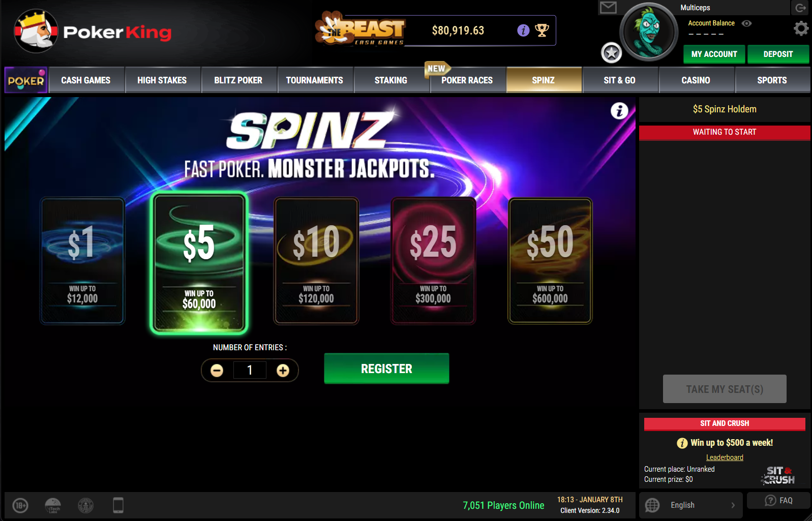The image size is (812, 521).
Task: Open the mail inbox envelope icon
Action: tap(608, 8)
